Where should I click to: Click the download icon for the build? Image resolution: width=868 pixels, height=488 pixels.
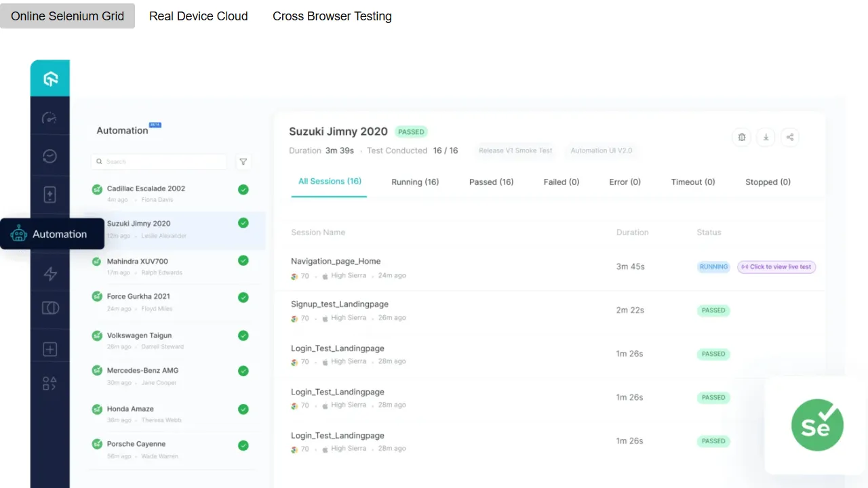coord(766,137)
